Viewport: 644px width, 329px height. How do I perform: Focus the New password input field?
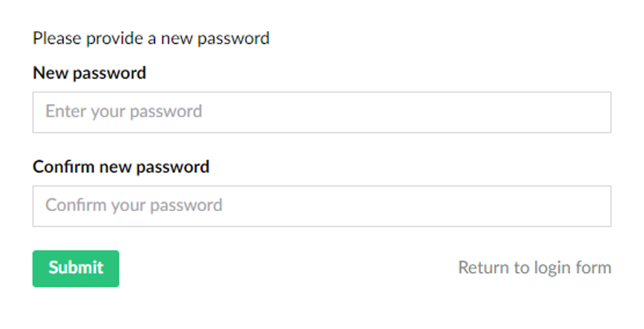(x=321, y=112)
